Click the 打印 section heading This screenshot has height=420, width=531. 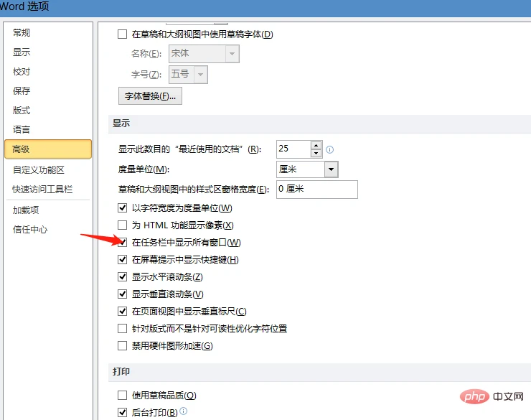point(121,372)
